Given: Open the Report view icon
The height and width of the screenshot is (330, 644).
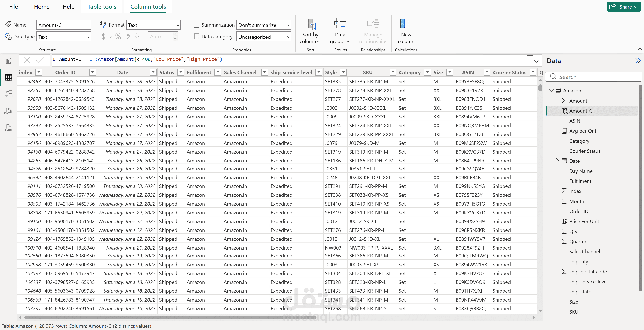Looking at the screenshot, I should pyautogui.click(x=8, y=61).
